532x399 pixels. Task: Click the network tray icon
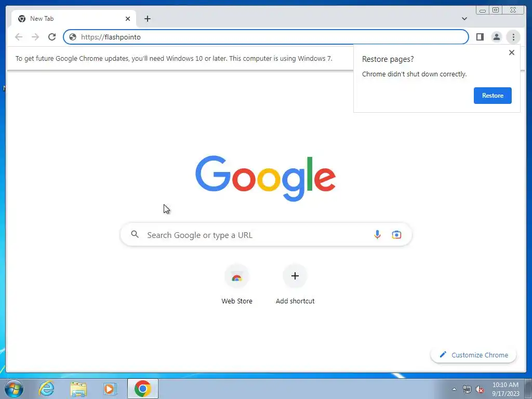coord(467,390)
